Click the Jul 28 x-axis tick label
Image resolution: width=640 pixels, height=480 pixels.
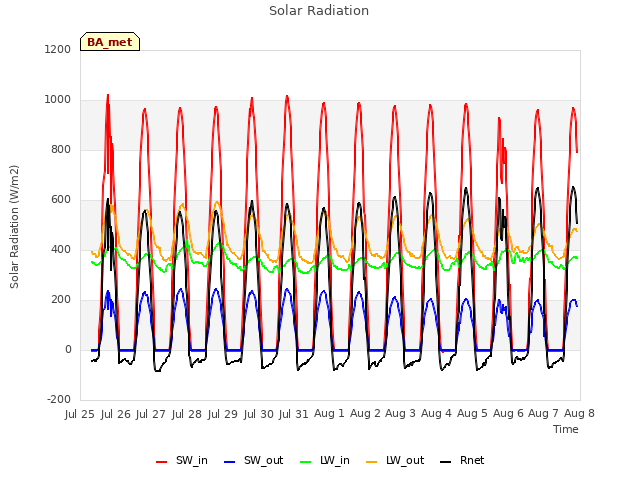[187, 414]
